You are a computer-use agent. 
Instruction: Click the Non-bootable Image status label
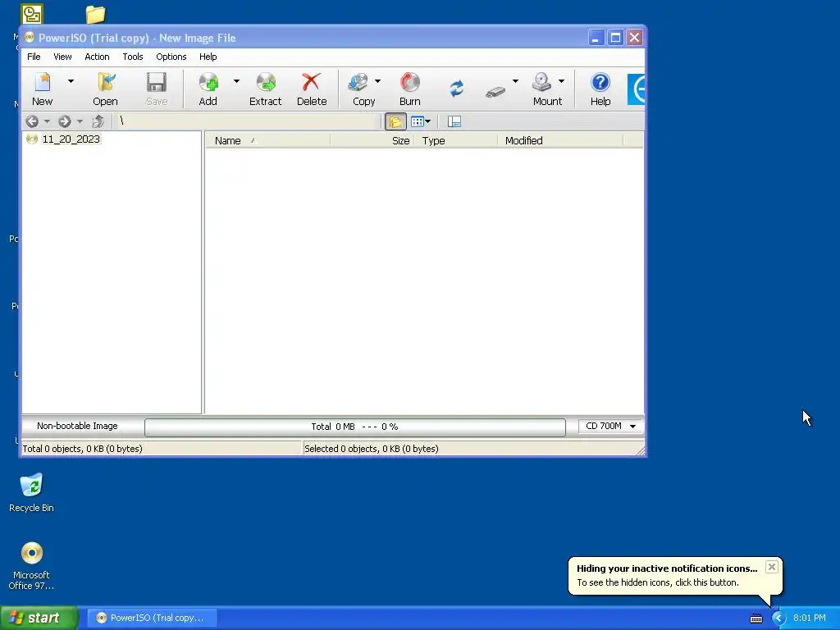[x=77, y=426]
